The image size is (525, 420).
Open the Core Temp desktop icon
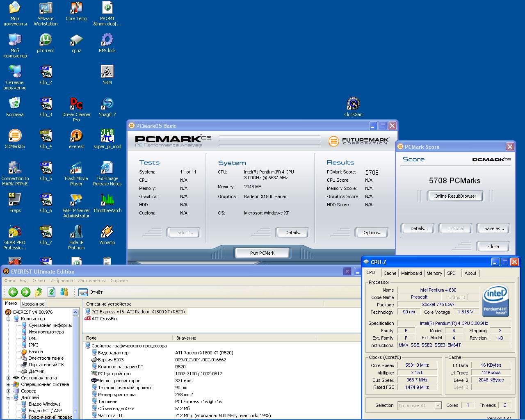click(x=76, y=11)
